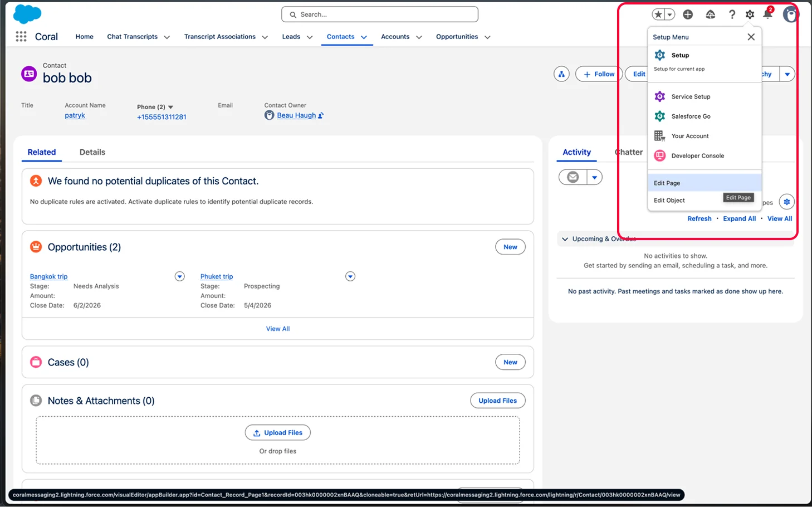
Task: Open Phuket trip row actions menu
Action: click(350, 276)
